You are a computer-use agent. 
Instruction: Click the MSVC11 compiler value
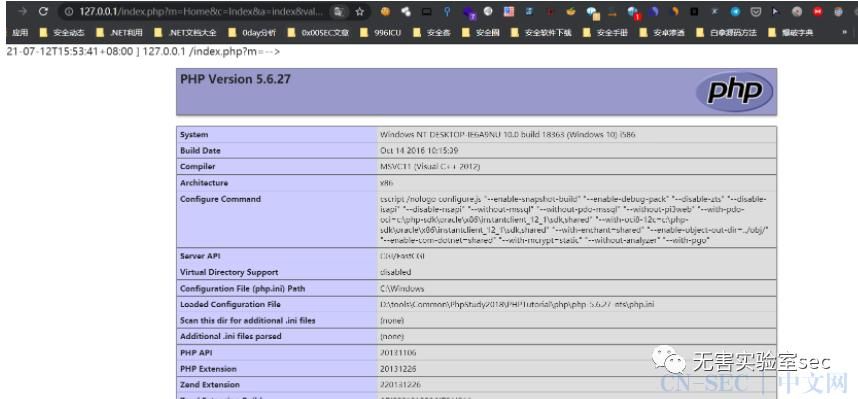pos(430,166)
